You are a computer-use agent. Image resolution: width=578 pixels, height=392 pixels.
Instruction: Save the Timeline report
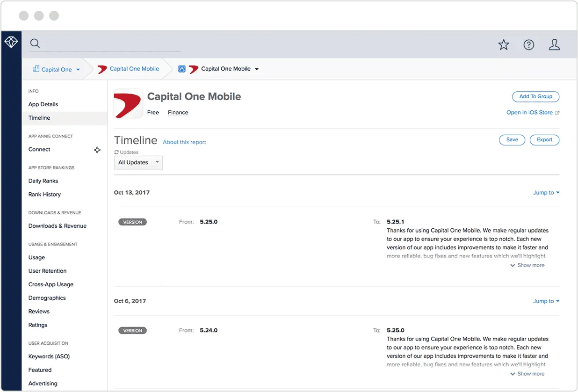click(x=512, y=140)
